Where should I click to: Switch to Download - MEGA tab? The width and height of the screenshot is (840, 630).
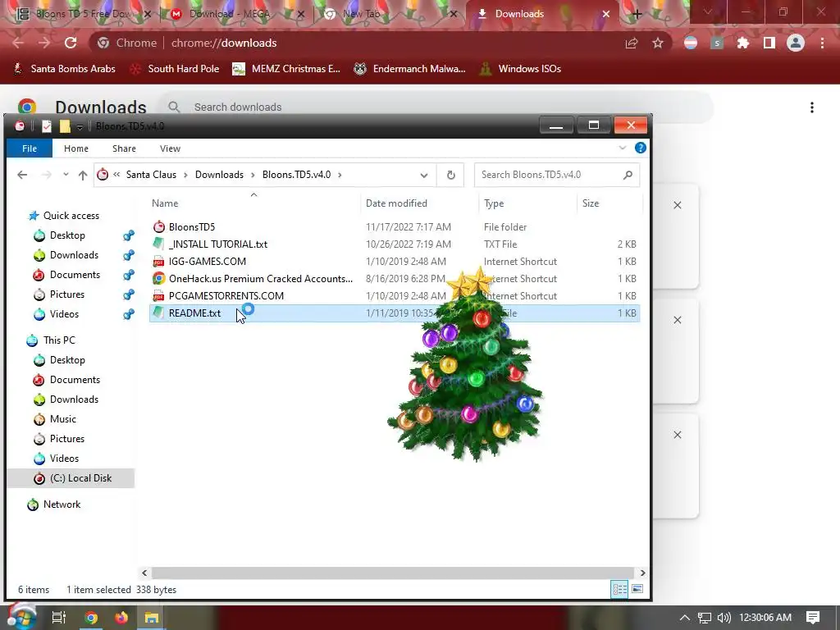230,14
